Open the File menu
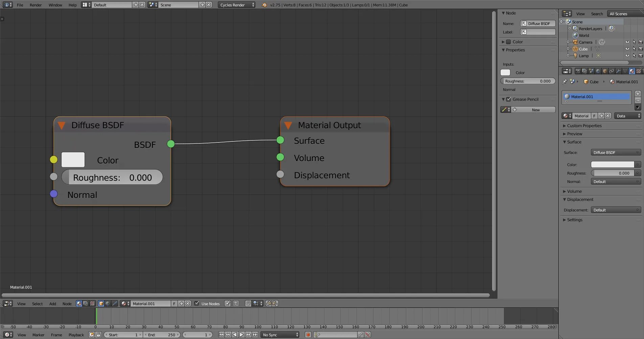The height and width of the screenshot is (339, 644). pyautogui.click(x=20, y=5)
